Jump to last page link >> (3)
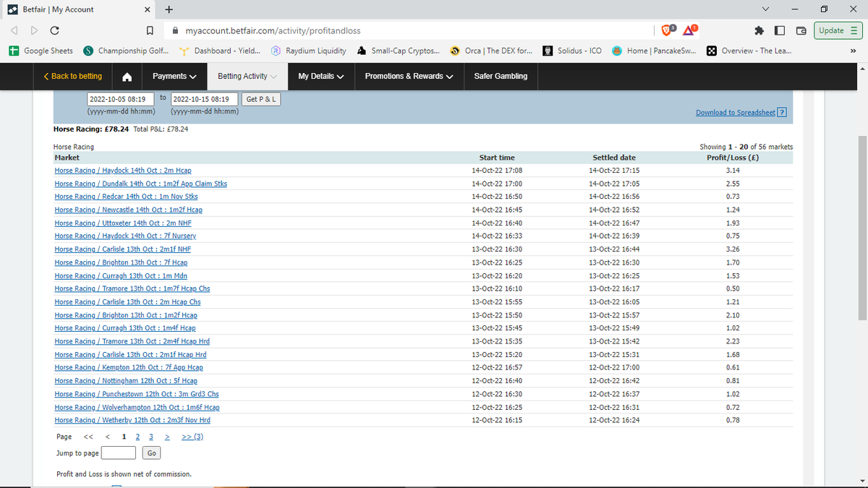Screen dimensions: 868x488 coord(192,437)
